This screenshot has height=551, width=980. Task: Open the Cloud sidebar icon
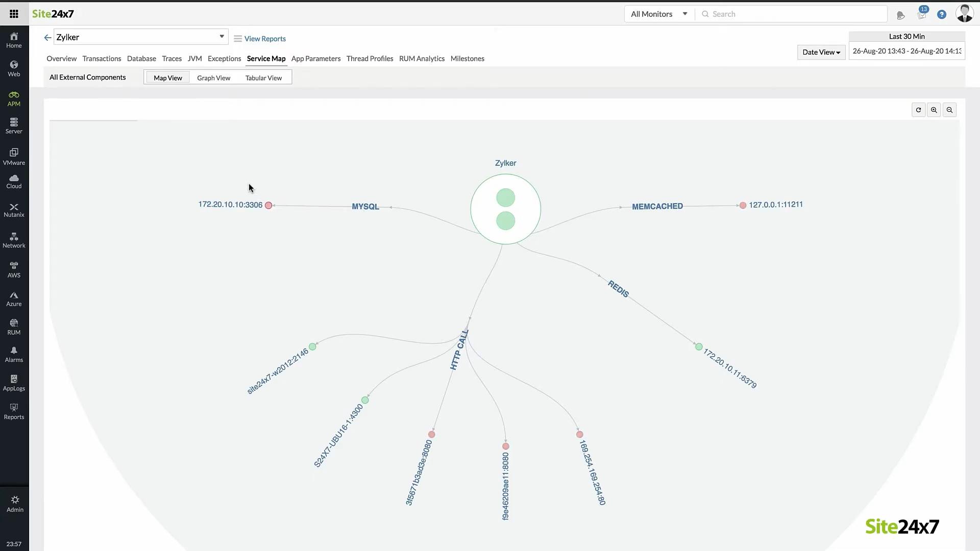pyautogui.click(x=14, y=182)
